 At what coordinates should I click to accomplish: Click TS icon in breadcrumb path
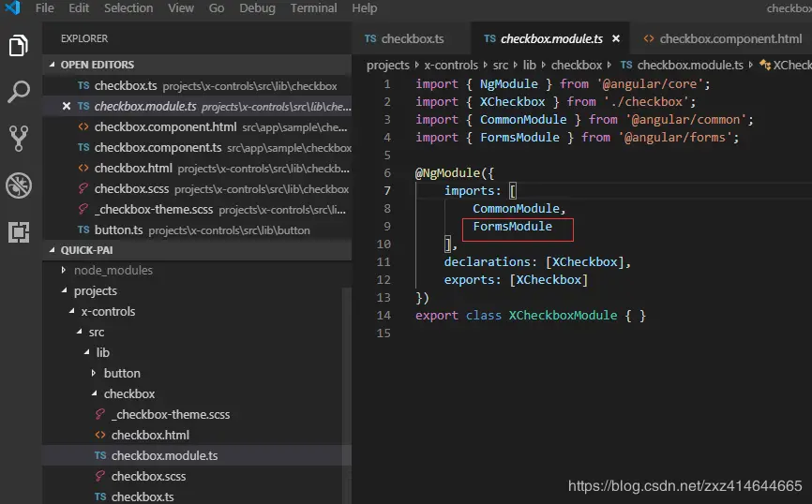pyautogui.click(x=626, y=65)
